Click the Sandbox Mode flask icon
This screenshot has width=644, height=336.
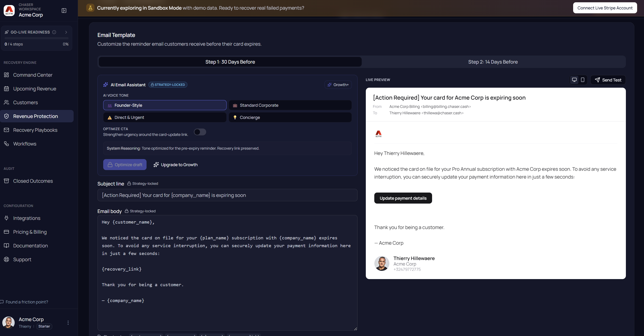click(x=90, y=8)
